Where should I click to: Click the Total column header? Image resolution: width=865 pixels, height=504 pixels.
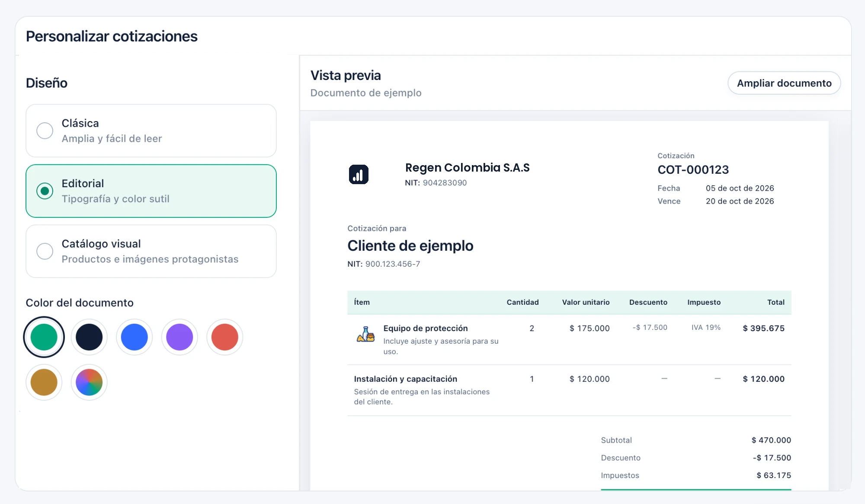pyautogui.click(x=775, y=302)
